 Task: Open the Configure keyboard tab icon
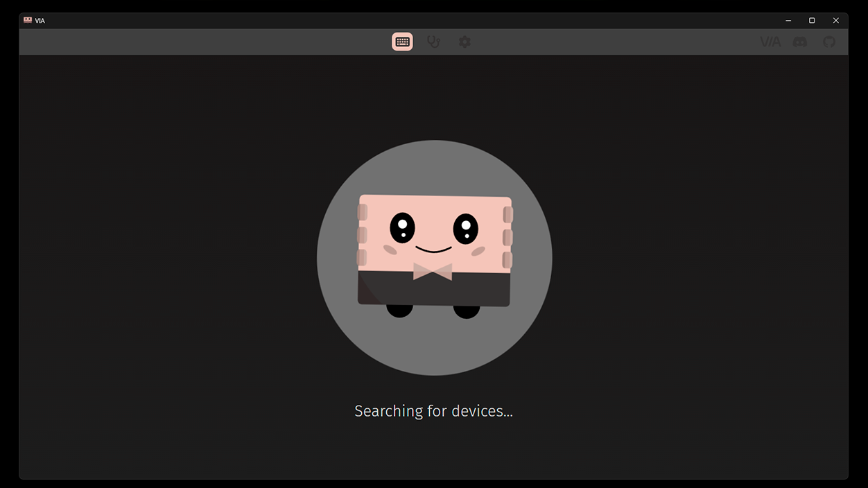point(402,42)
